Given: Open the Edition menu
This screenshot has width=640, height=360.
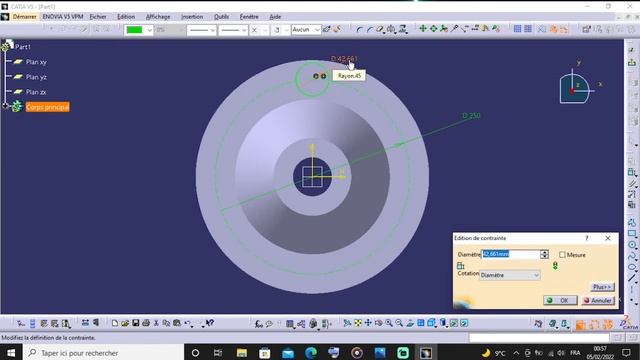Looking at the screenshot, I should [x=126, y=17].
